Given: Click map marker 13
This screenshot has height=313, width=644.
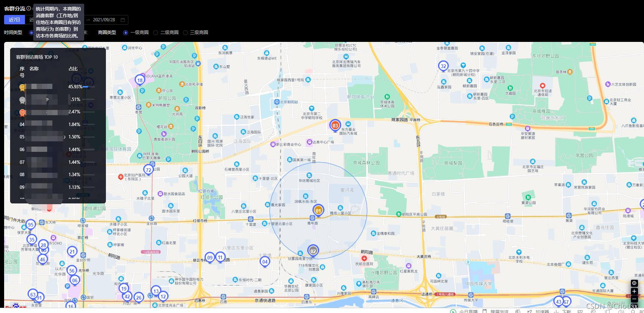Looking at the screenshot, I should coord(156,291).
